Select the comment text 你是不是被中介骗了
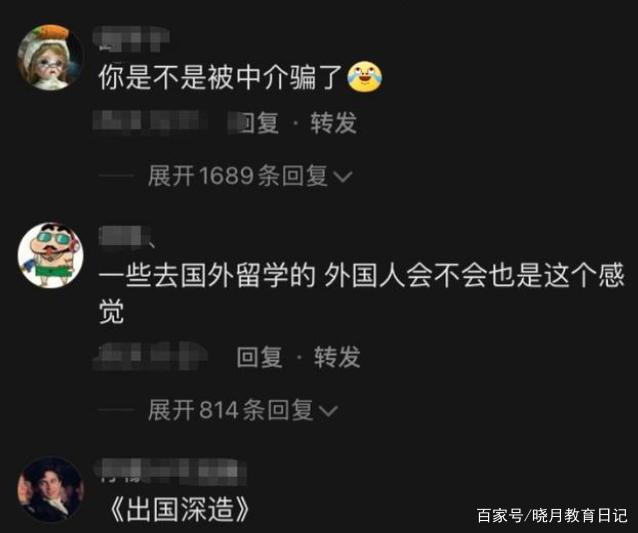Image resolution: width=638 pixels, height=533 pixels. tap(220, 77)
